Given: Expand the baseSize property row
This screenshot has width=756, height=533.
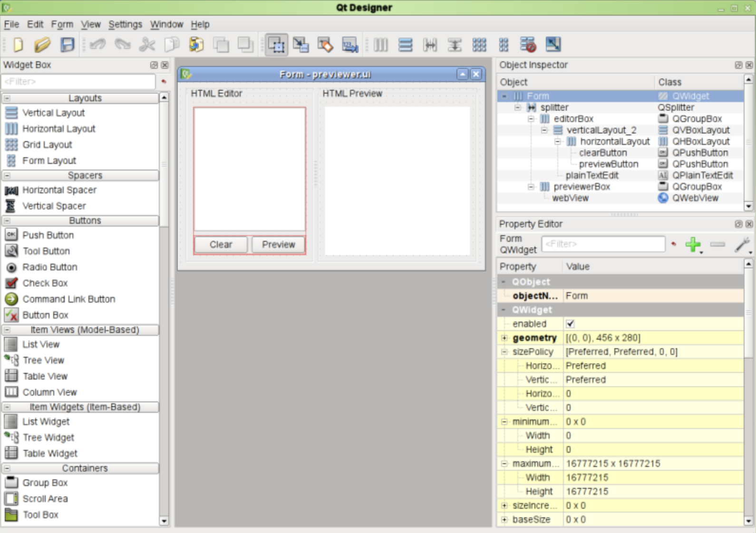Looking at the screenshot, I should [504, 520].
